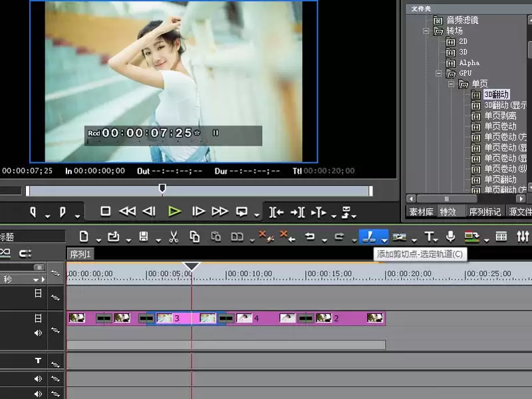Click the Save project floppy icon
Viewport: 532px width, 399px height.
144,237
